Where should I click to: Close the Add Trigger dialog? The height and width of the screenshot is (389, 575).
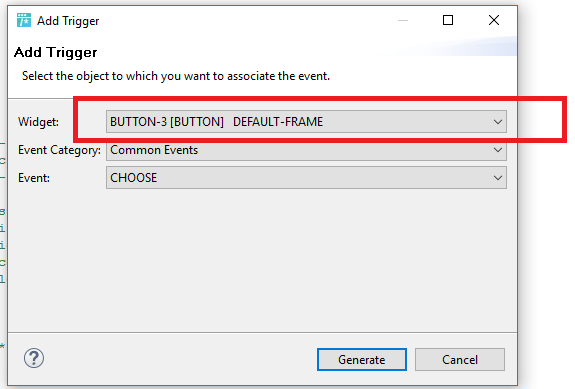coord(494,20)
